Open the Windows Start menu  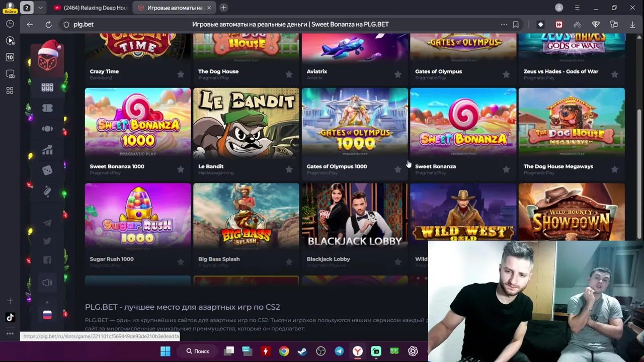coord(165,351)
